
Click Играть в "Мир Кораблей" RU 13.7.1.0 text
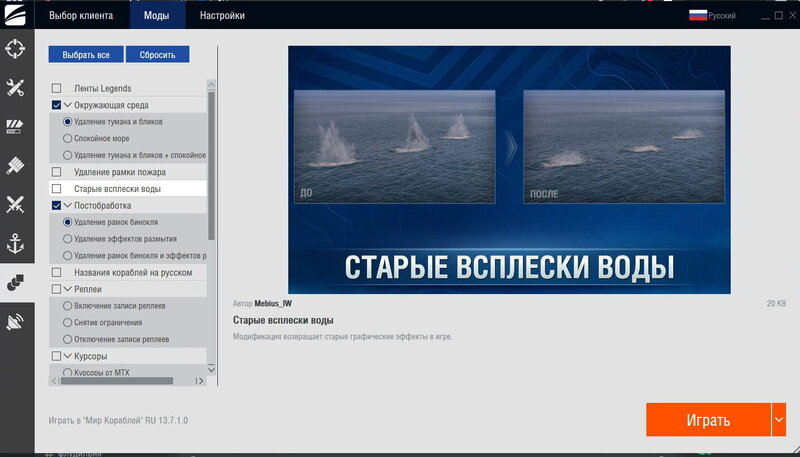(118, 421)
